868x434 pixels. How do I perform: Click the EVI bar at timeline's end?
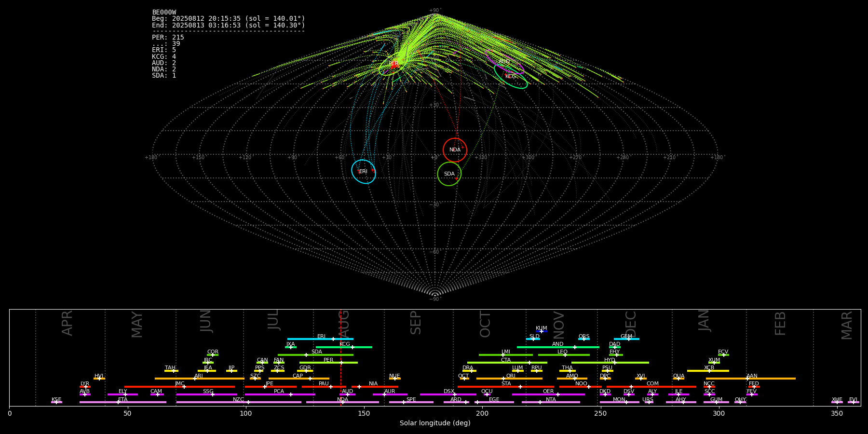point(854,402)
